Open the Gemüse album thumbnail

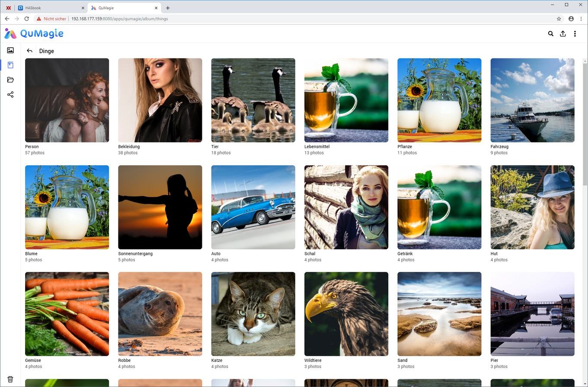pyautogui.click(x=67, y=314)
